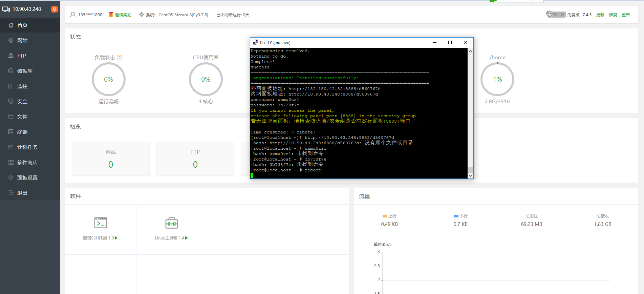The height and width of the screenshot is (294, 644).
Task: Click the database stack icon
Action: tap(11, 71)
